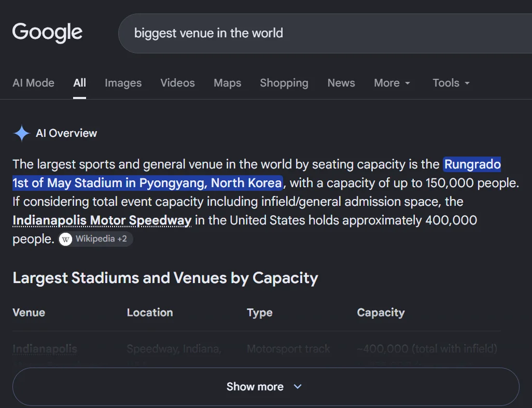The width and height of the screenshot is (532, 408).
Task: Click the Indianapolis link in the venue table
Action: tap(45, 349)
